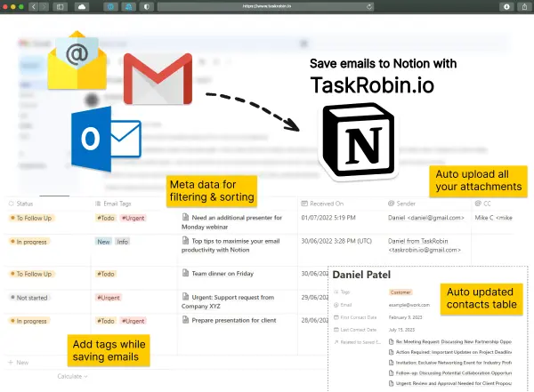Viewport: 534px width, 392px height.
Task: Click the privacy shield icon in toolbar
Action: point(147,6)
